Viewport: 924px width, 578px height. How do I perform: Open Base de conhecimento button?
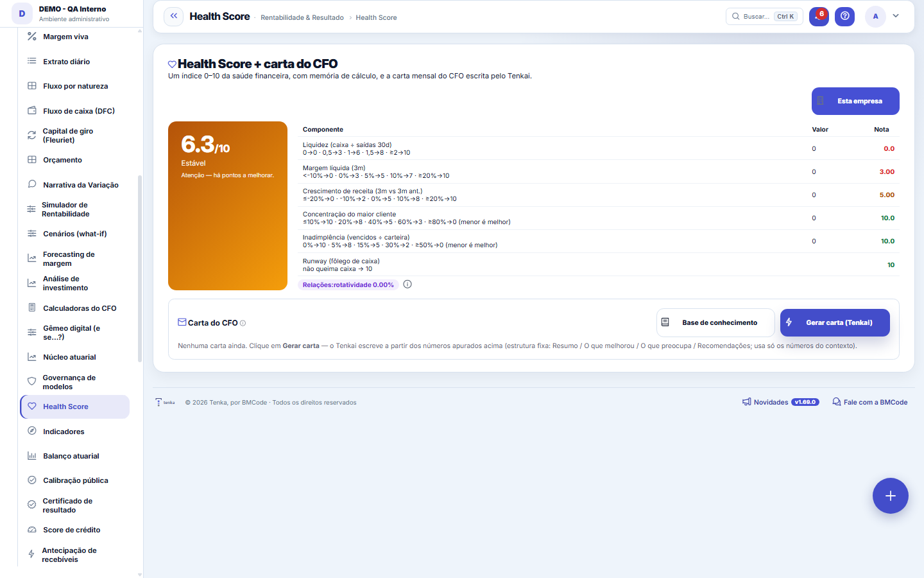[715, 322]
